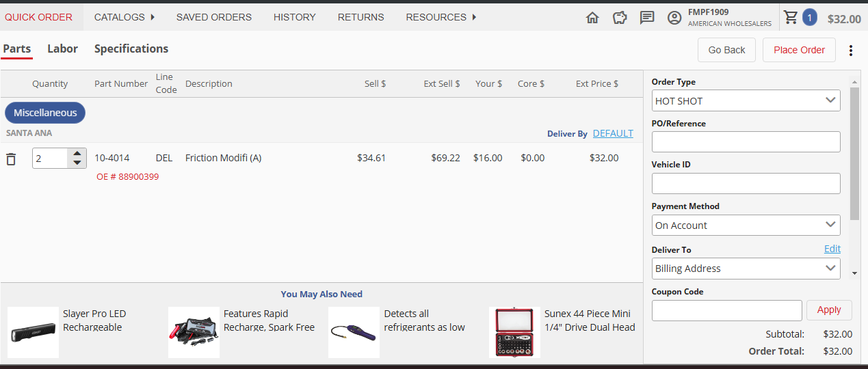Screen dimensions: 868x369
Task: Delete the Friction Modifi line item
Action: point(11,159)
